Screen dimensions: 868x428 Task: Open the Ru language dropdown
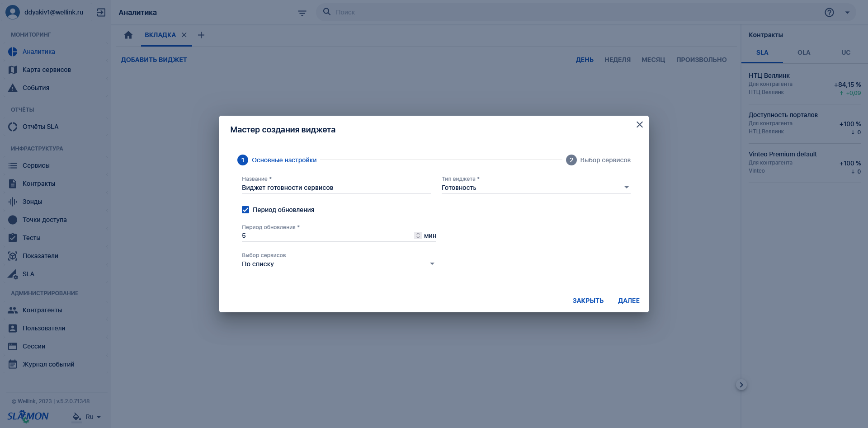(94, 417)
